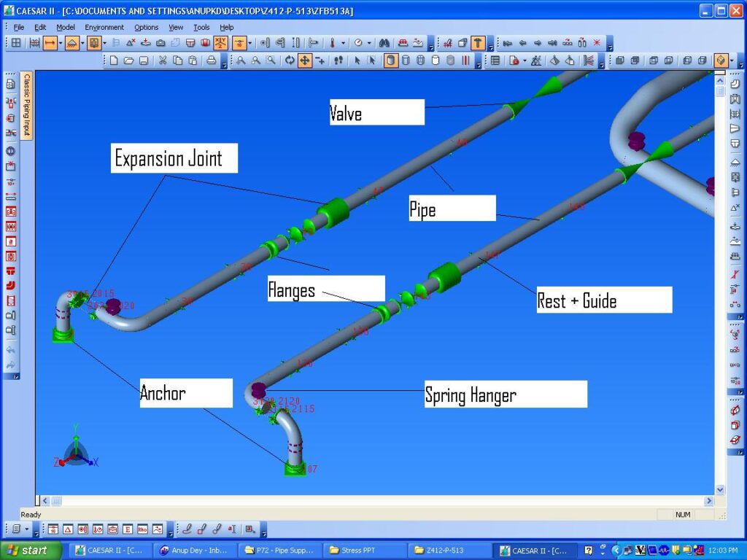The image size is (747, 560).
Task: Open the Edit menu
Action: [40, 27]
